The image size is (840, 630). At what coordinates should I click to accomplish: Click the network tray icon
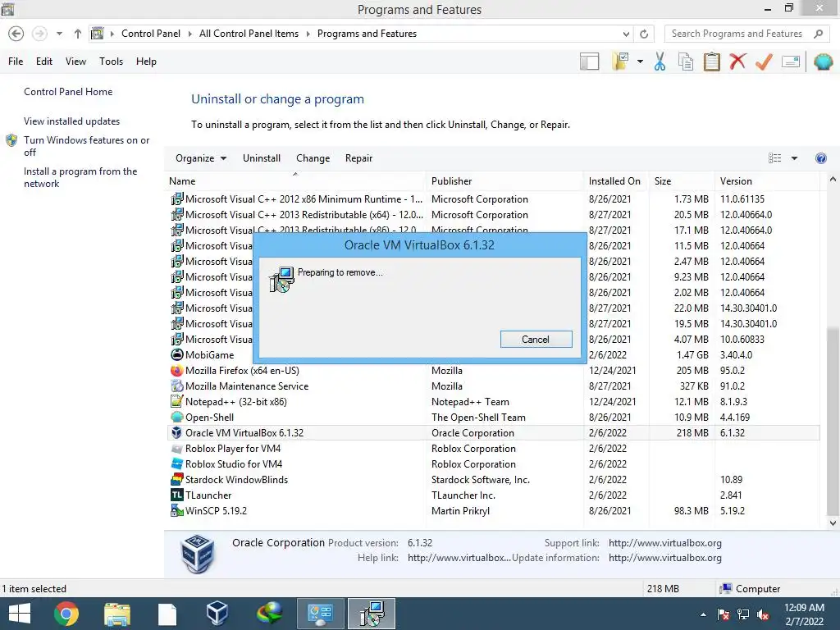[743, 615]
